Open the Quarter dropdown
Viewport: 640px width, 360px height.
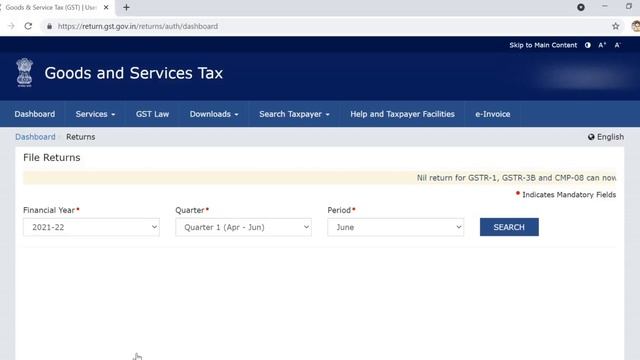pos(243,227)
